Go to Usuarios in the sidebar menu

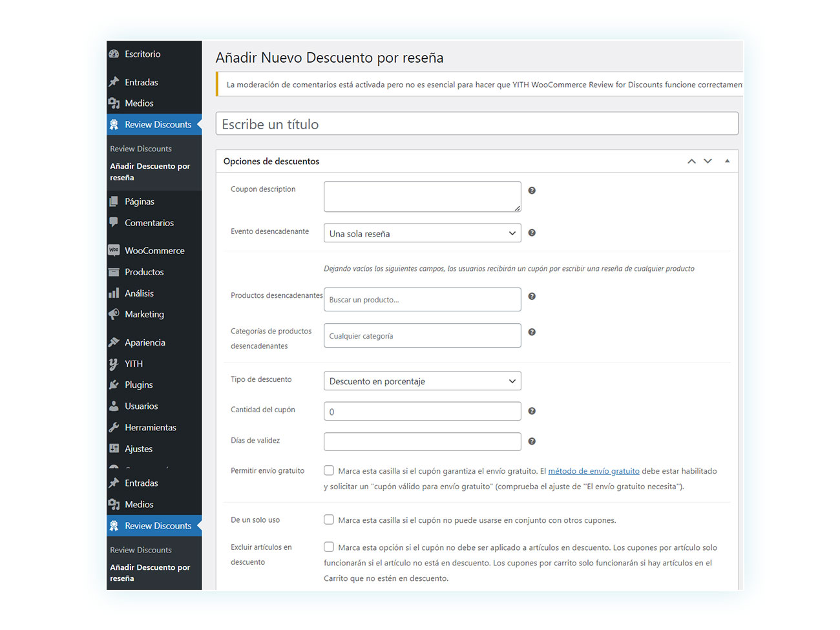[142, 406]
